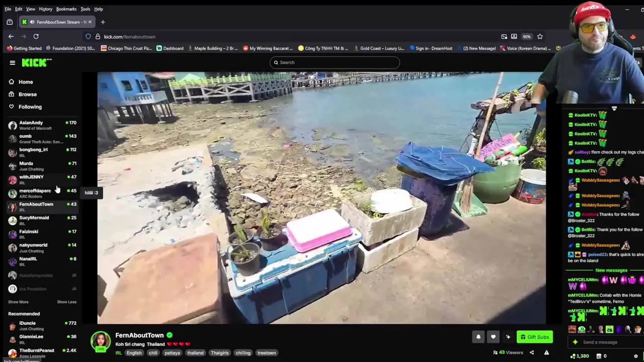644x362 pixels.
Task: Click the FernAboutTown streamer avatar
Action: pos(100,341)
